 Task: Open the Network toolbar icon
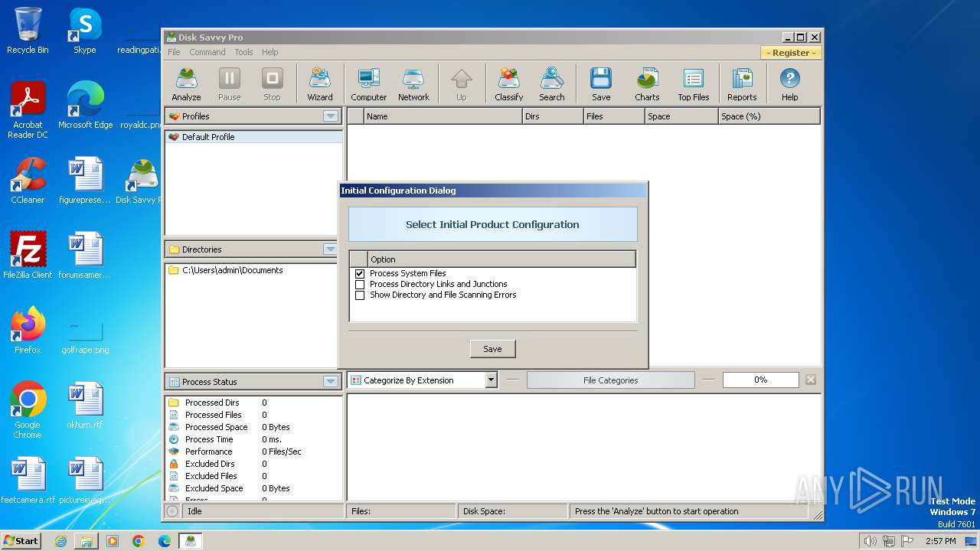(x=413, y=84)
